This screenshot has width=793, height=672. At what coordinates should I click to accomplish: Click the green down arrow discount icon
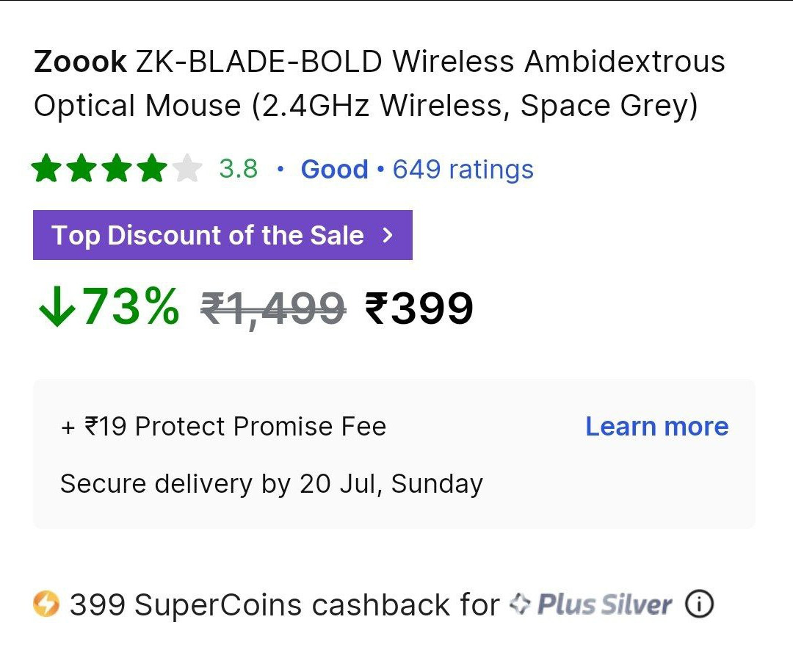tap(57, 307)
